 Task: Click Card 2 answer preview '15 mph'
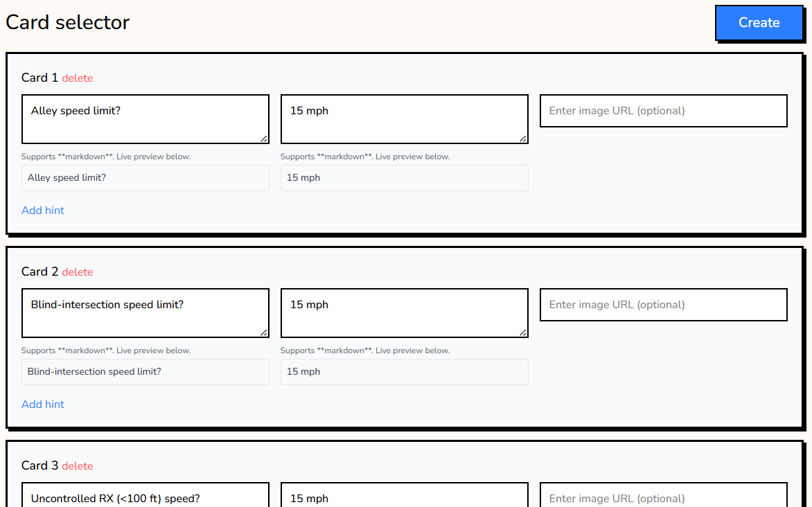tap(303, 372)
